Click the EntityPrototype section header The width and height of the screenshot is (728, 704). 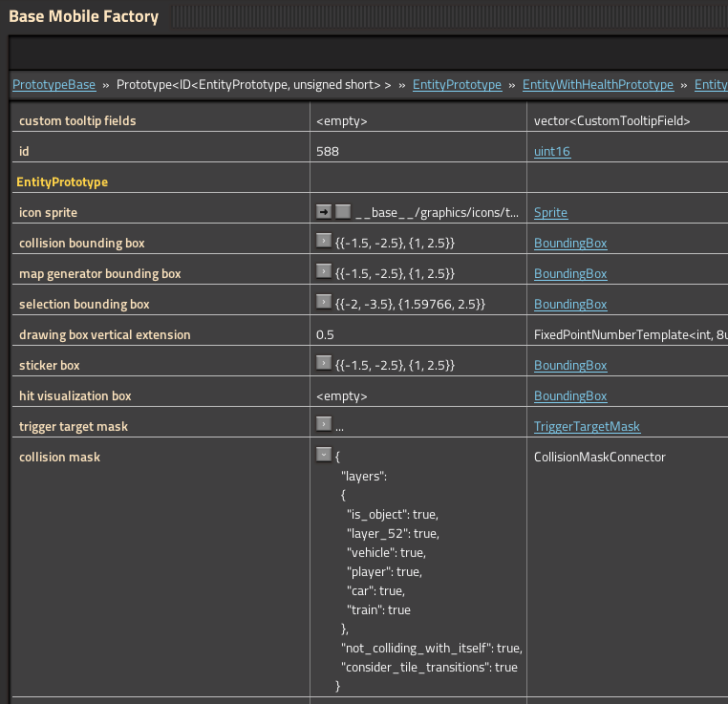tap(62, 181)
